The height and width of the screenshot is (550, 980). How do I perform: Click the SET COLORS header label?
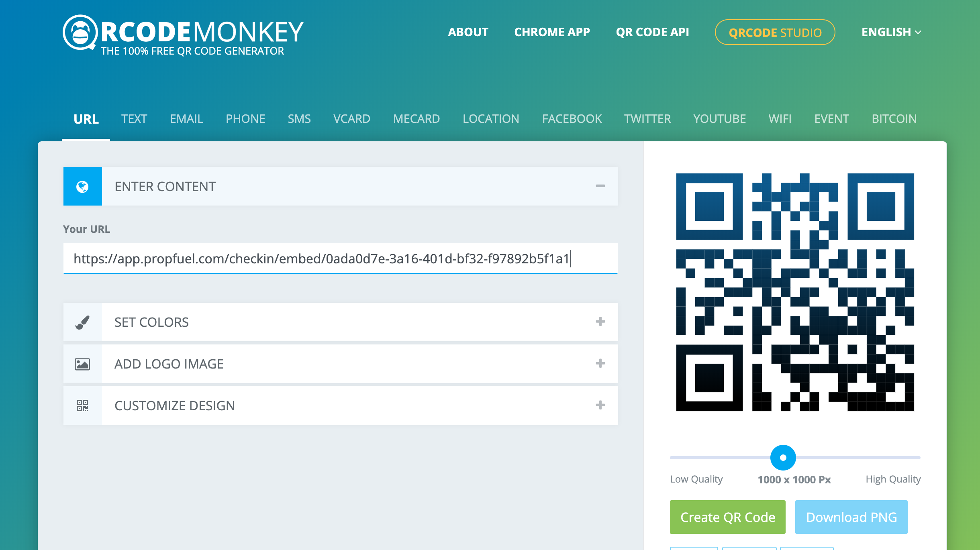pyautogui.click(x=151, y=322)
